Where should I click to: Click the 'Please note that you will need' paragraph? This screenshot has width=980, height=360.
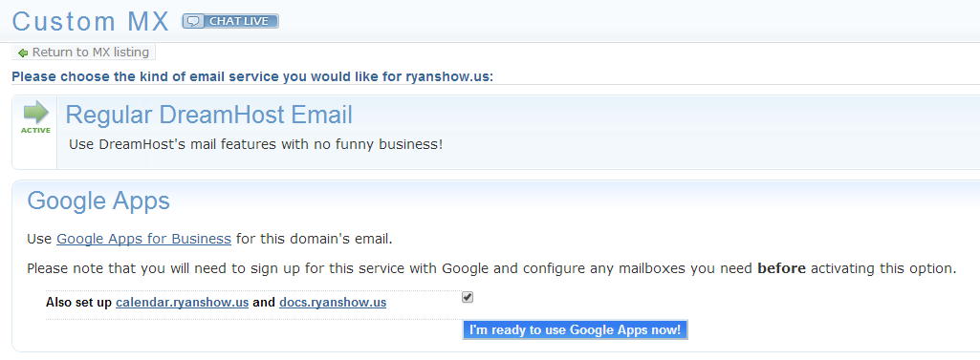click(491, 269)
